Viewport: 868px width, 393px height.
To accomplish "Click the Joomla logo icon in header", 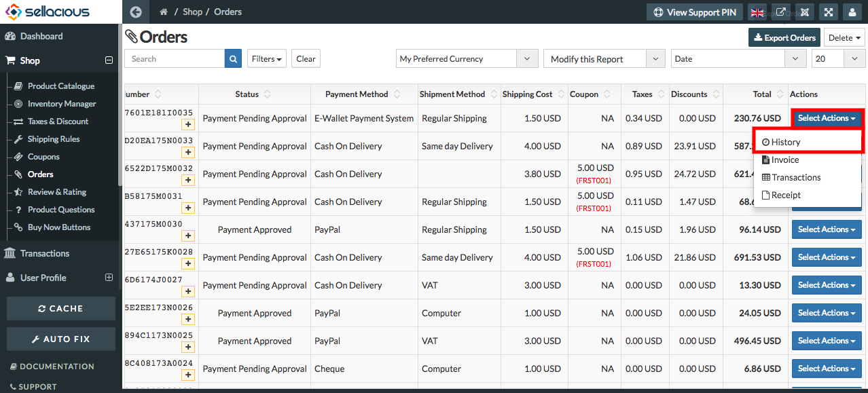I will [x=804, y=12].
